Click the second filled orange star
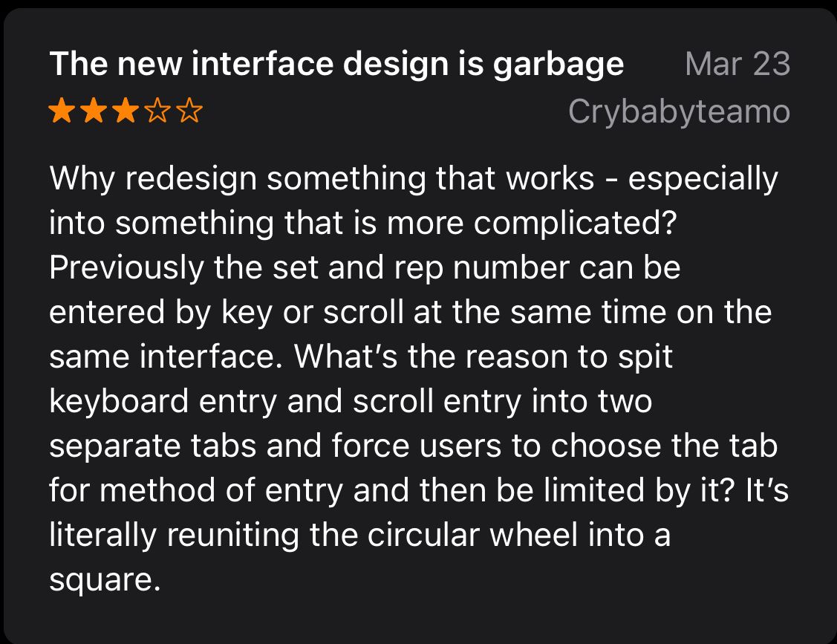The height and width of the screenshot is (644, 837). pos(94,111)
